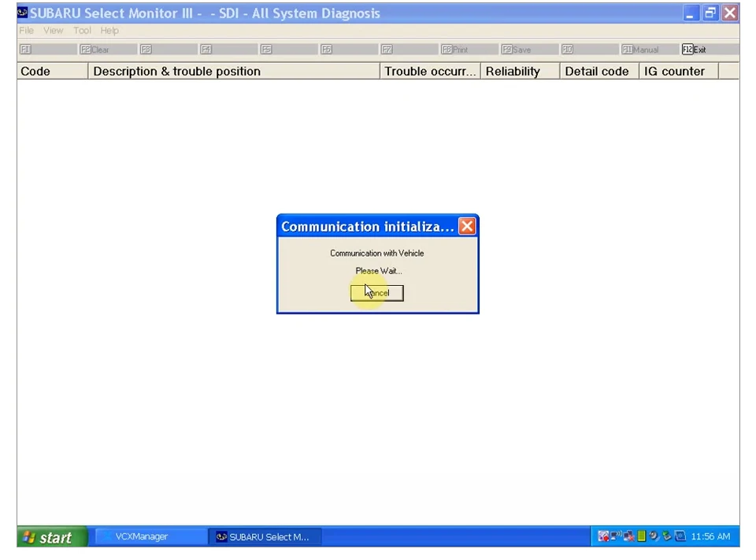The width and height of the screenshot is (756, 560).
Task: Open the View menu
Action: pyautogui.click(x=53, y=31)
